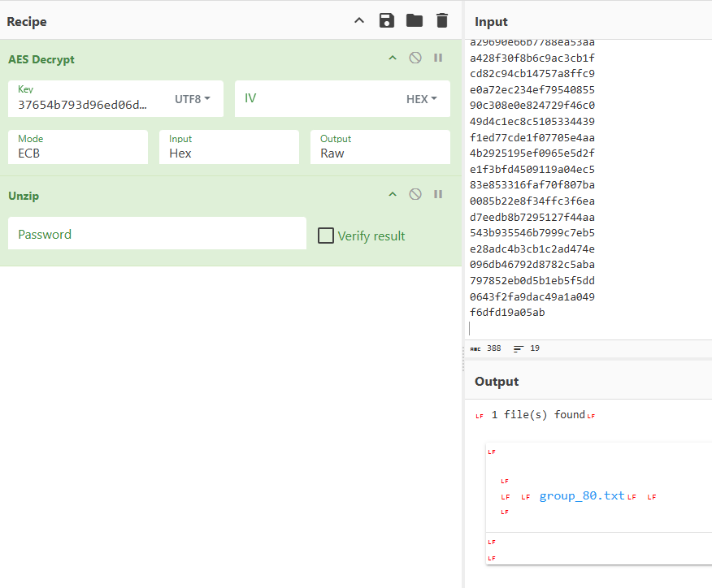Open the group_80.txt extracted file
Image resolution: width=712 pixels, height=588 pixels.
[x=582, y=496]
